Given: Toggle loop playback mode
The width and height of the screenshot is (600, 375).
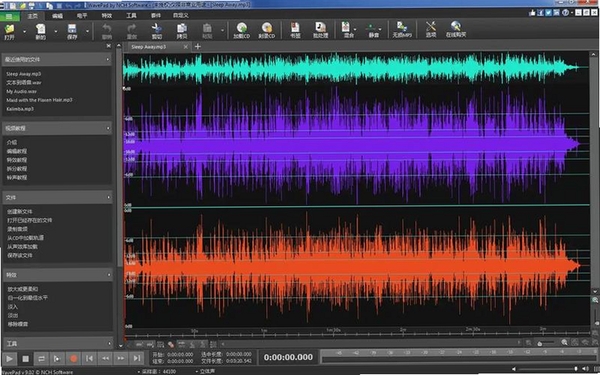Looking at the screenshot, I should (x=41, y=359).
